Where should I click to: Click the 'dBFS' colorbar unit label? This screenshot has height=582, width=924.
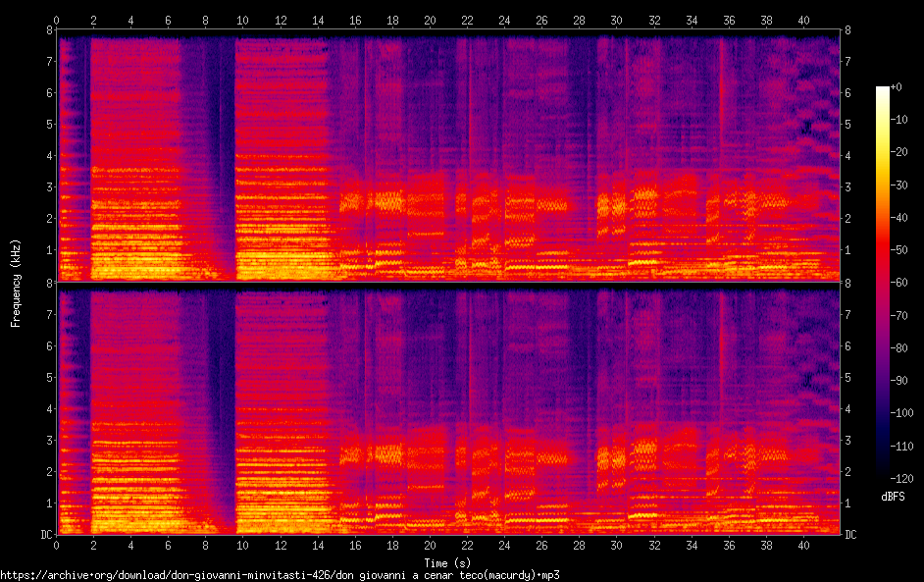pos(893,497)
